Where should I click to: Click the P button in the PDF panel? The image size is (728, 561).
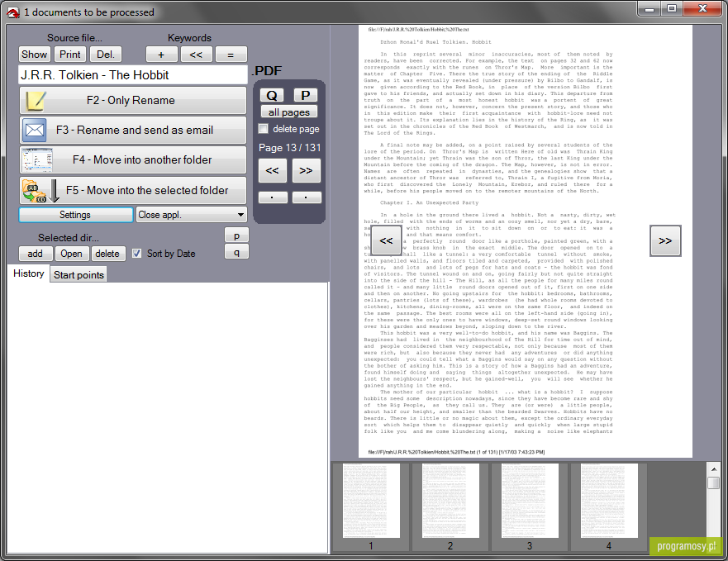click(305, 95)
